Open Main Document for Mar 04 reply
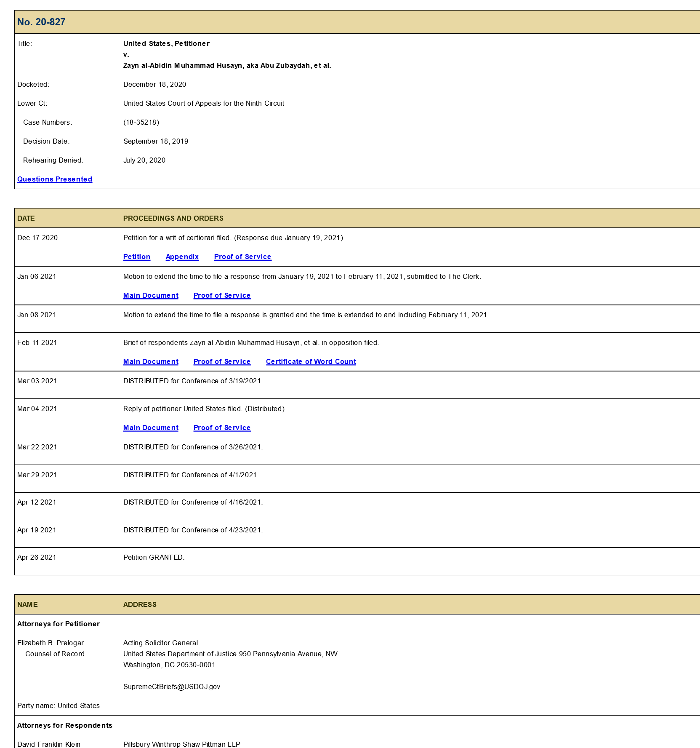 pyautogui.click(x=151, y=427)
